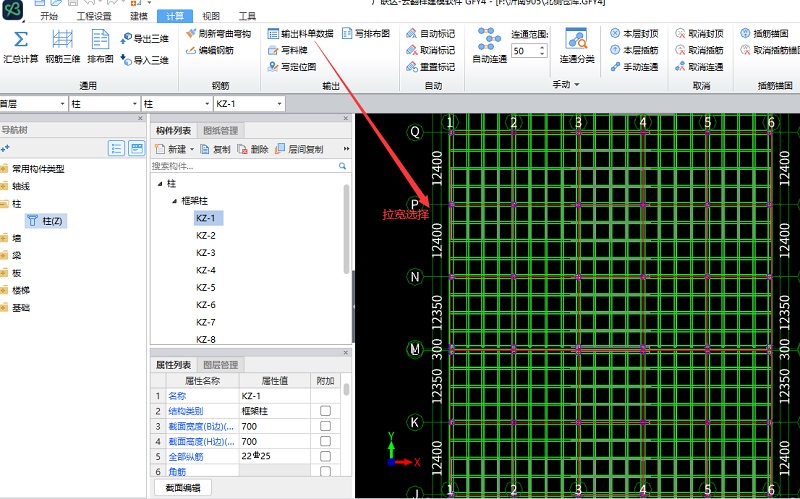Open the 建模 ribbon tab
Viewport: 800px width, 499px height.
click(x=138, y=16)
